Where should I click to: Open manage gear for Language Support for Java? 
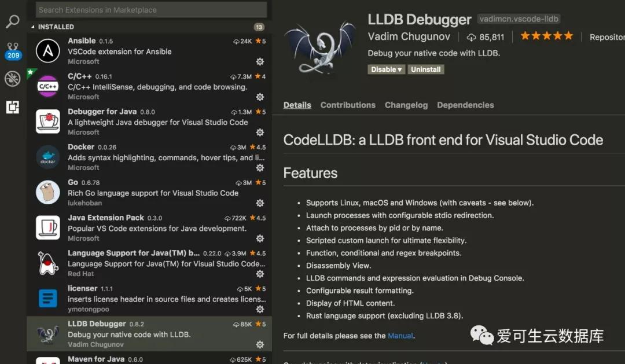click(260, 274)
